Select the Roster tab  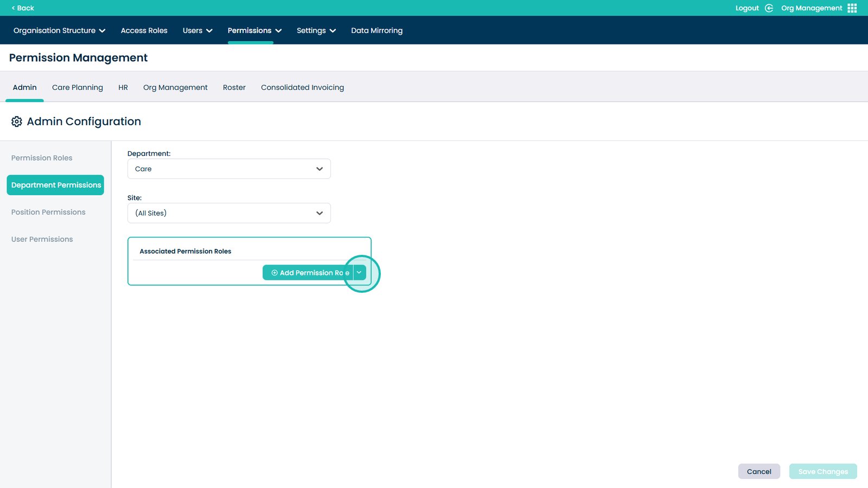tap(234, 87)
